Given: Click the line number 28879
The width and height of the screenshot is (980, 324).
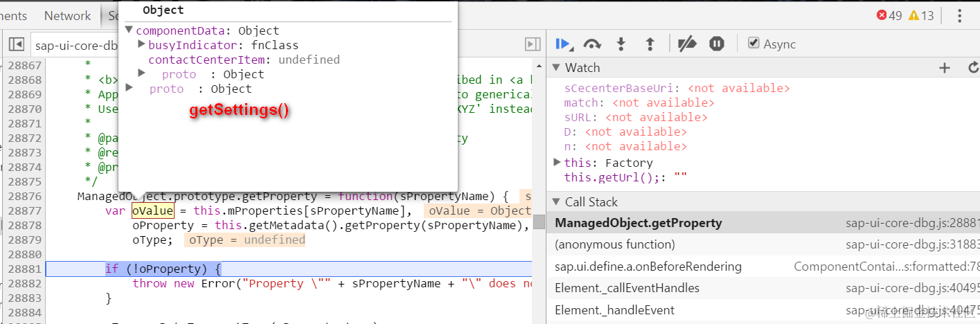Looking at the screenshot, I should (x=24, y=240).
